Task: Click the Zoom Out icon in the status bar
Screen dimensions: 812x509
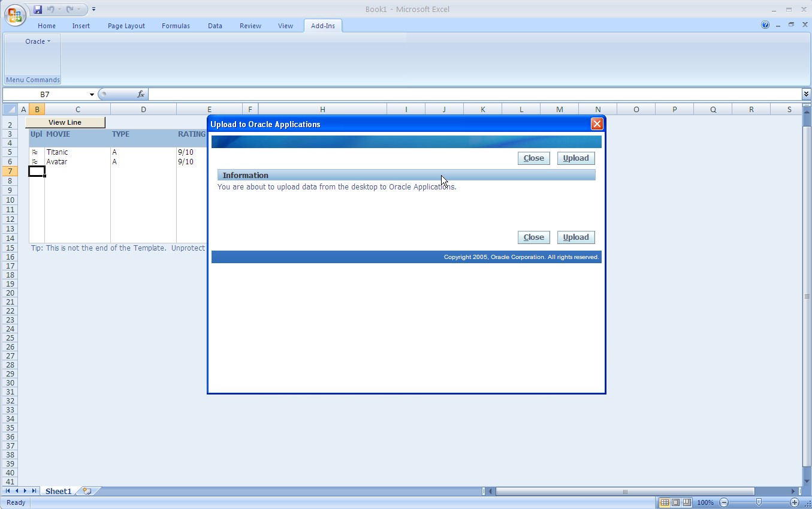Action: point(723,502)
